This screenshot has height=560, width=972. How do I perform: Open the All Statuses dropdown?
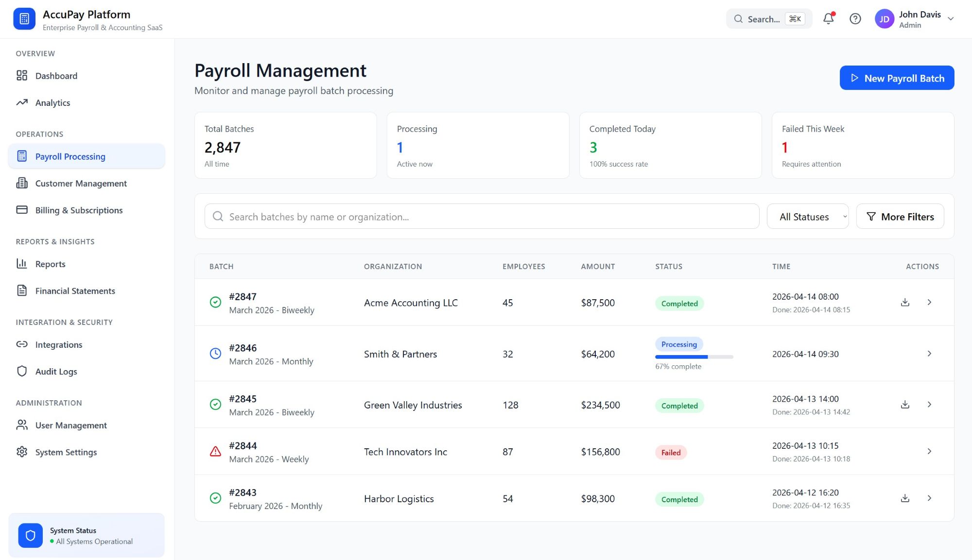[x=808, y=216]
